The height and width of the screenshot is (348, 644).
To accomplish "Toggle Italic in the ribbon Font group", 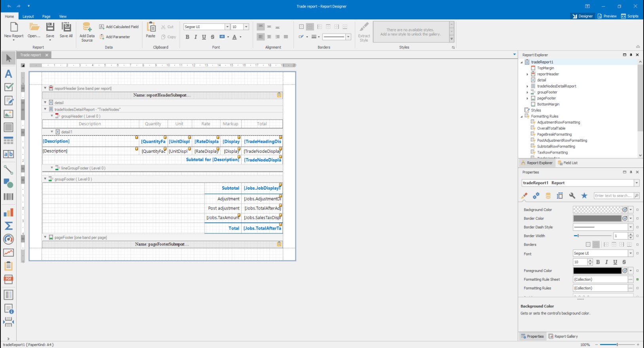I will 195,37.
